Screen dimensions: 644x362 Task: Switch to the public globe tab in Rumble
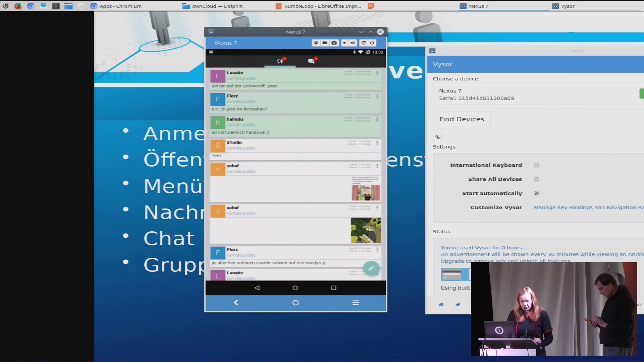pyautogui.click(x=280, y=61)
